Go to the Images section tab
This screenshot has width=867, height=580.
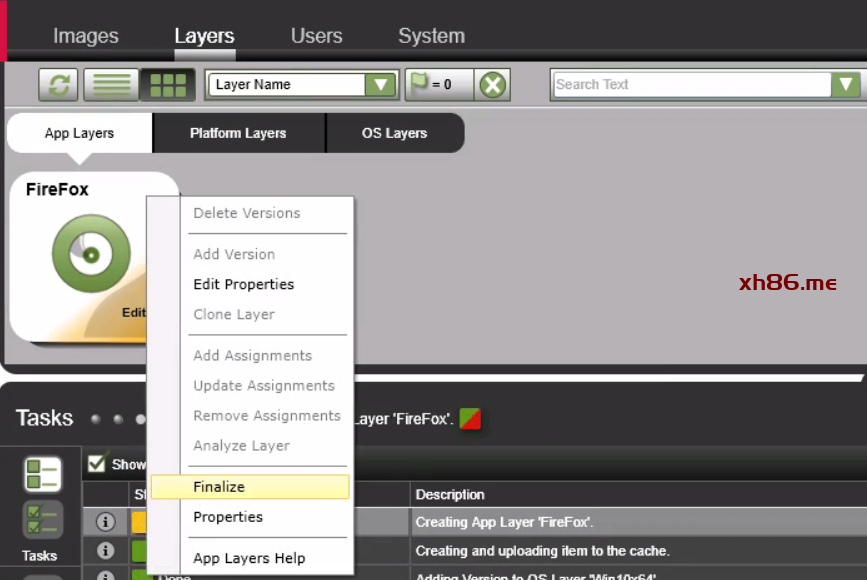[85, 36]
